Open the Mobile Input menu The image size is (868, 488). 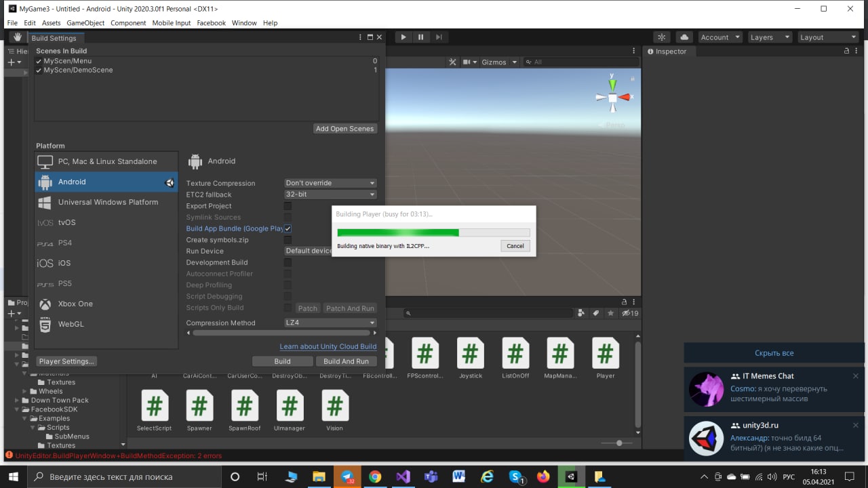[x=172, y=23]
